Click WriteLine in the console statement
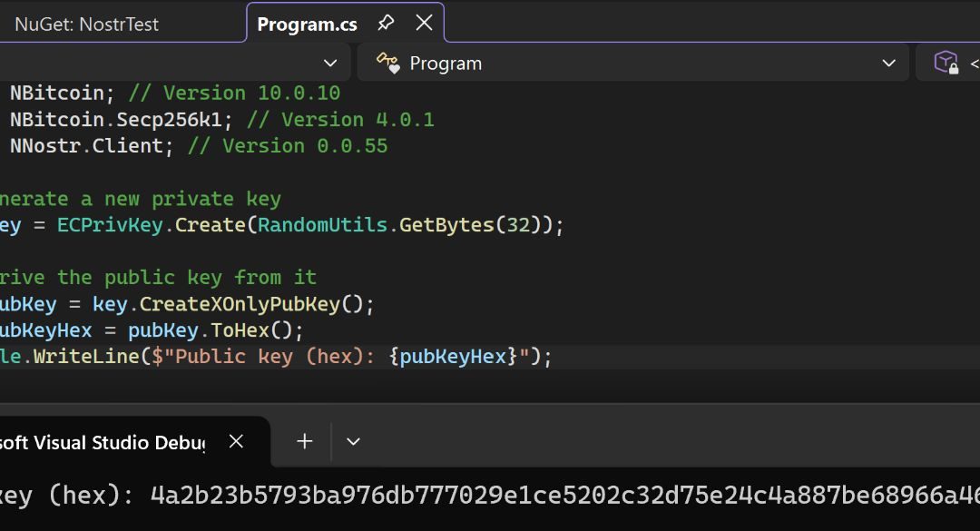The image size is (980, 531). point(86,357)
